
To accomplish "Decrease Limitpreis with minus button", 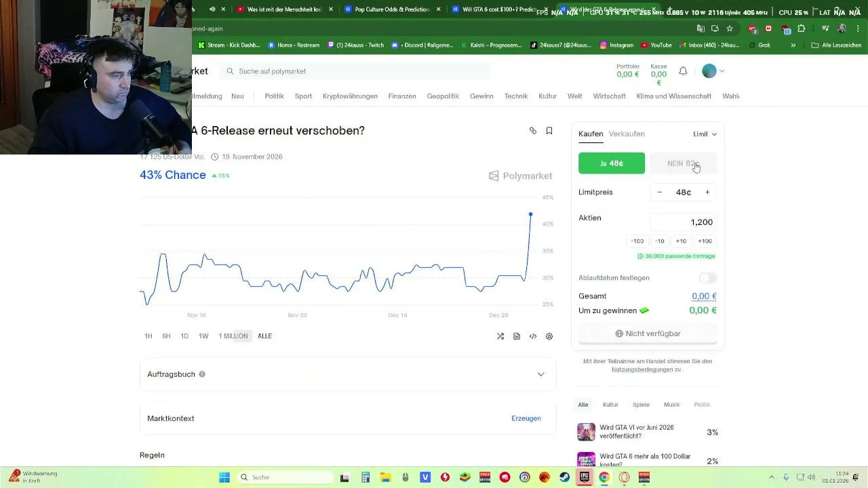I will click(x=659, y=192).
